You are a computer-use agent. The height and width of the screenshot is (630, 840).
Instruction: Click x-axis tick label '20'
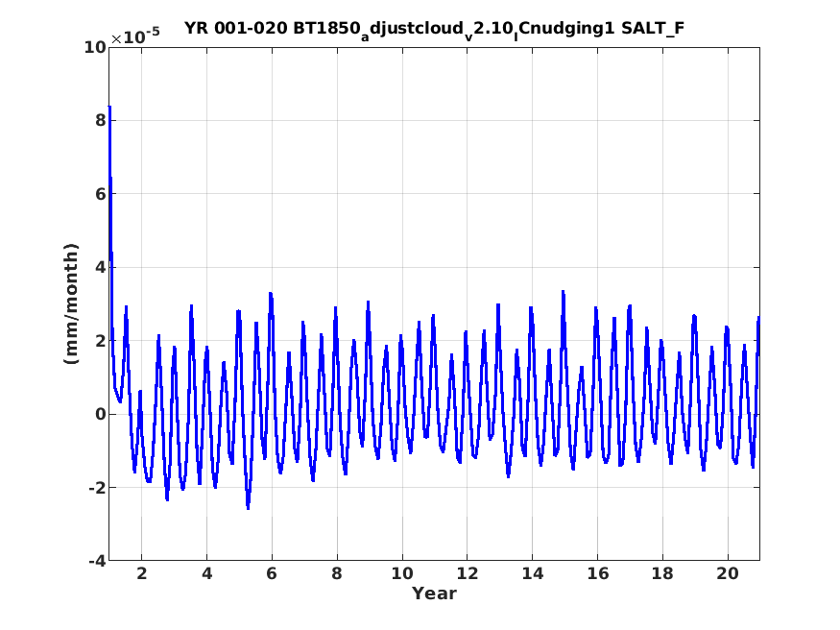[728, 573]
